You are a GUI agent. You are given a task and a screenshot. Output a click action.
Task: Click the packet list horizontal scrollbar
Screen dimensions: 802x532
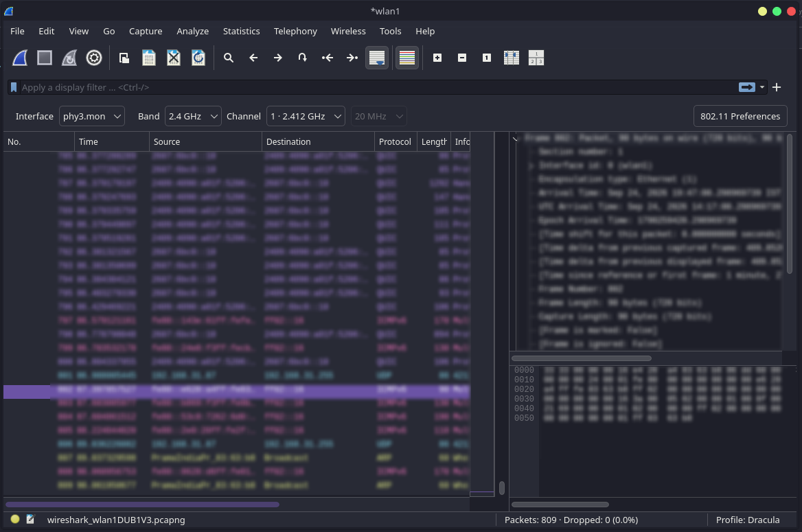point(142,505)
